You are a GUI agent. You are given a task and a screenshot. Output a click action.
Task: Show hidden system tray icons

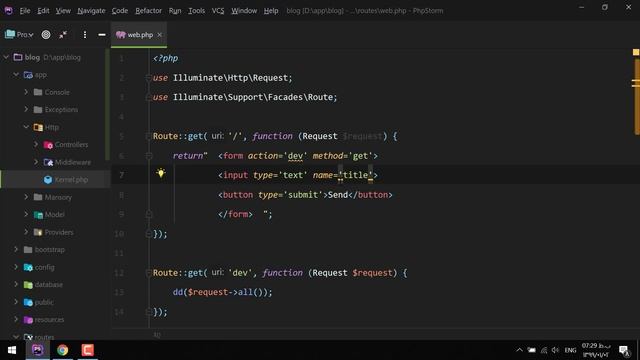pyautogui.click(x=519, y=350)
